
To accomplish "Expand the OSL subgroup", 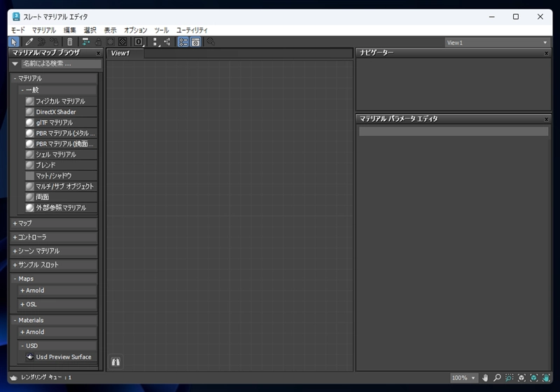I will (57, 304).
